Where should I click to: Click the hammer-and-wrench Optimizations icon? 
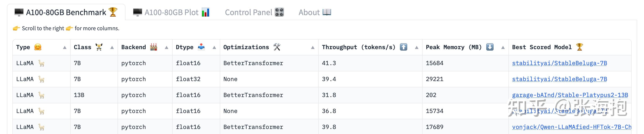pyautogui.click(x=277, y=47)
